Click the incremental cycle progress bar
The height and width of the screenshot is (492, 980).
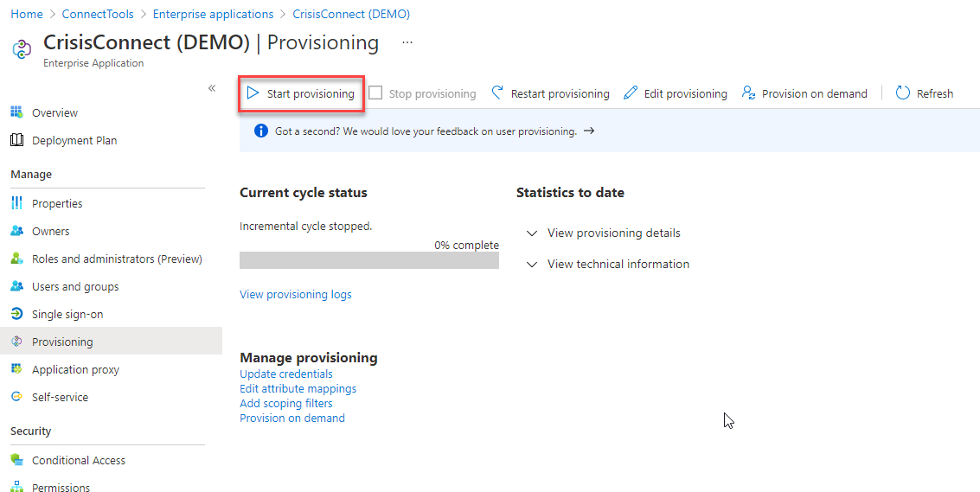click(369, 260)
